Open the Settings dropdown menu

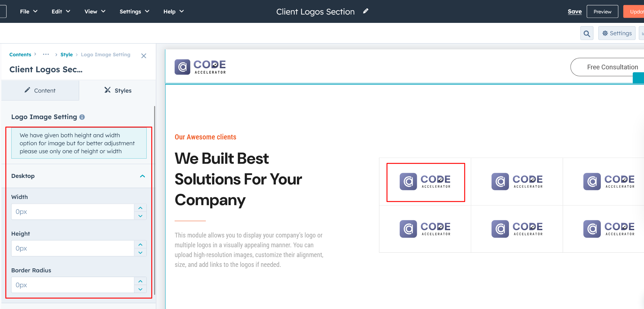coord(134,12)
